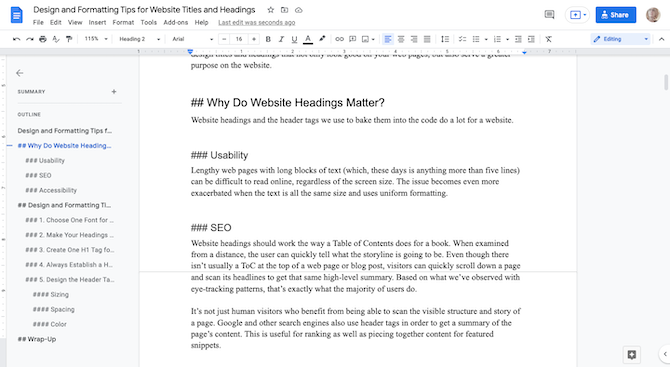Run spell check icon
Screen dimensions: 670x367
coord(56,39)
